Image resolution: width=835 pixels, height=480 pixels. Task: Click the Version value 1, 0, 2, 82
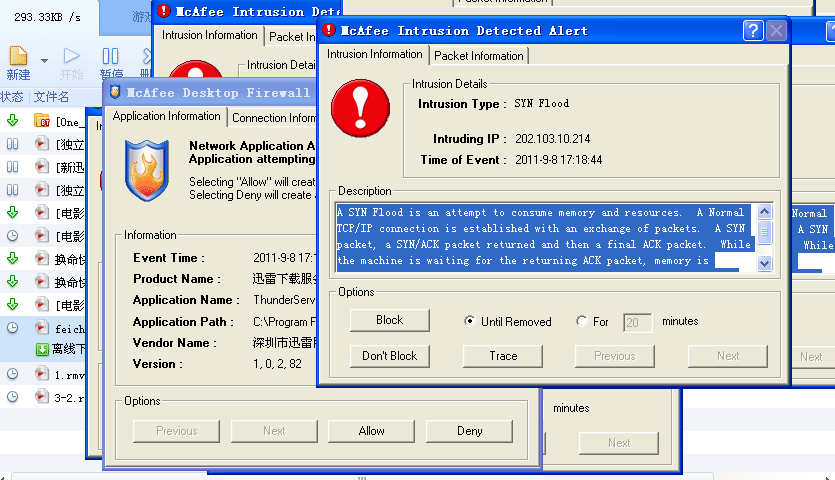coord(277,364)
